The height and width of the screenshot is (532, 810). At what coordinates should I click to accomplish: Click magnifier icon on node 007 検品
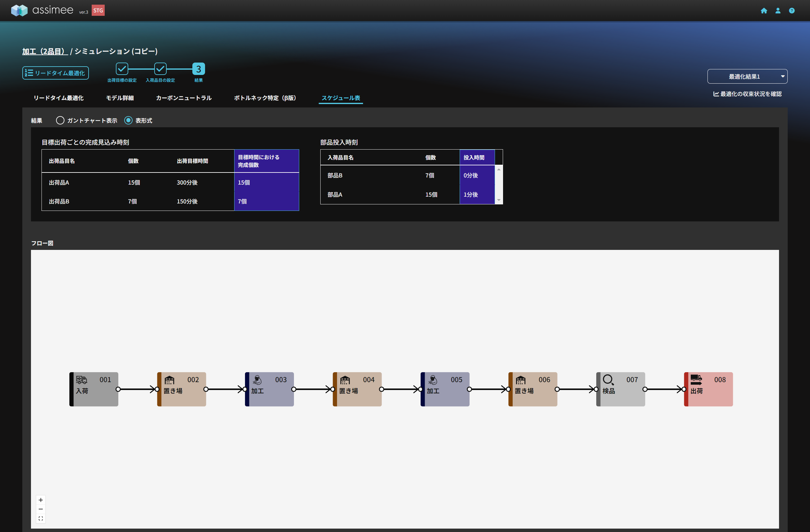[608, 380]
